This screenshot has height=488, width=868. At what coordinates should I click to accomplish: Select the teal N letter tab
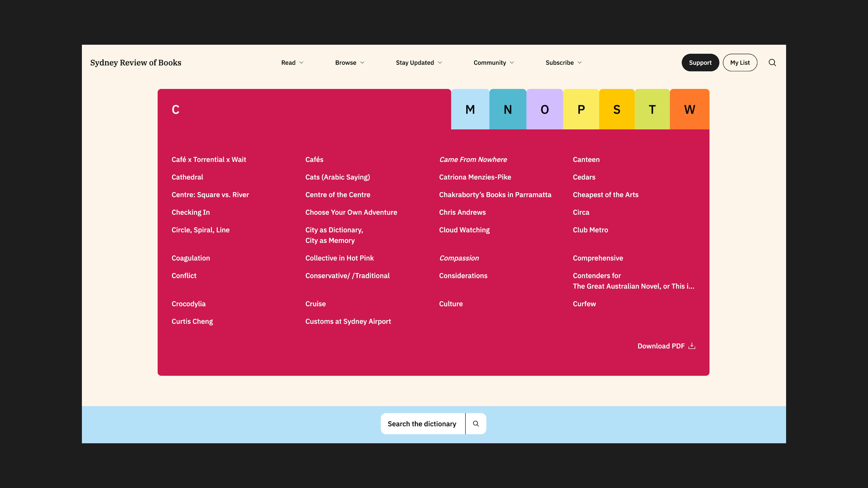point(507,109)
